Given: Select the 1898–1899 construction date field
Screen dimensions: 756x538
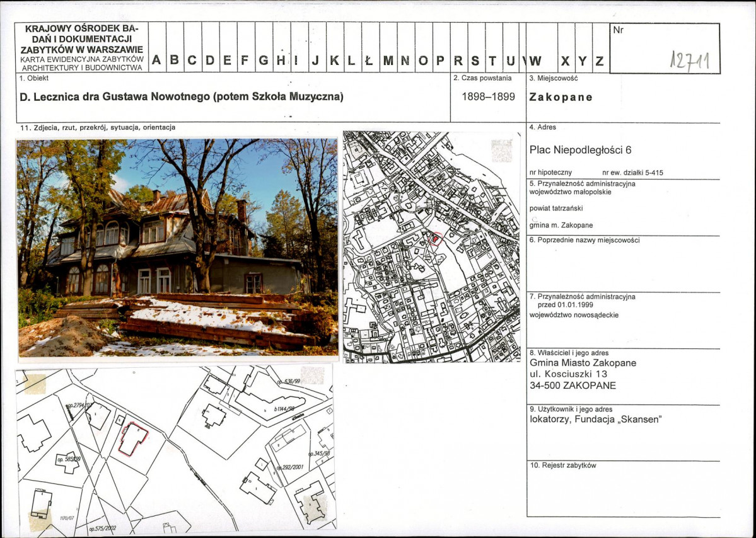Looking at the screenshot, I should (488, 97).
